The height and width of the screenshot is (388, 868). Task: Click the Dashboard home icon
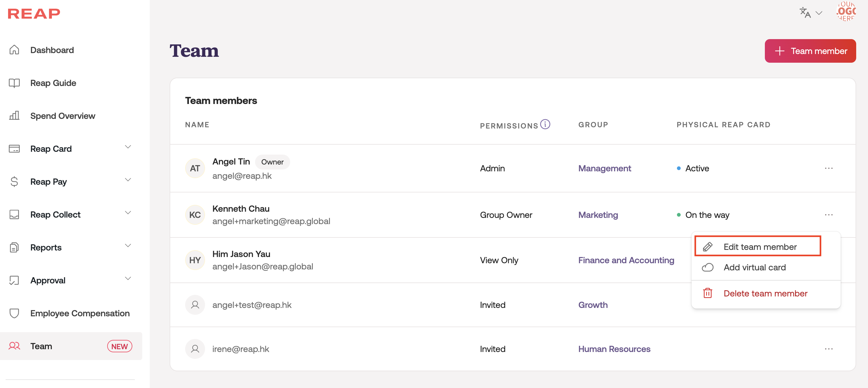pyautogui.click(x=14, y=50)
